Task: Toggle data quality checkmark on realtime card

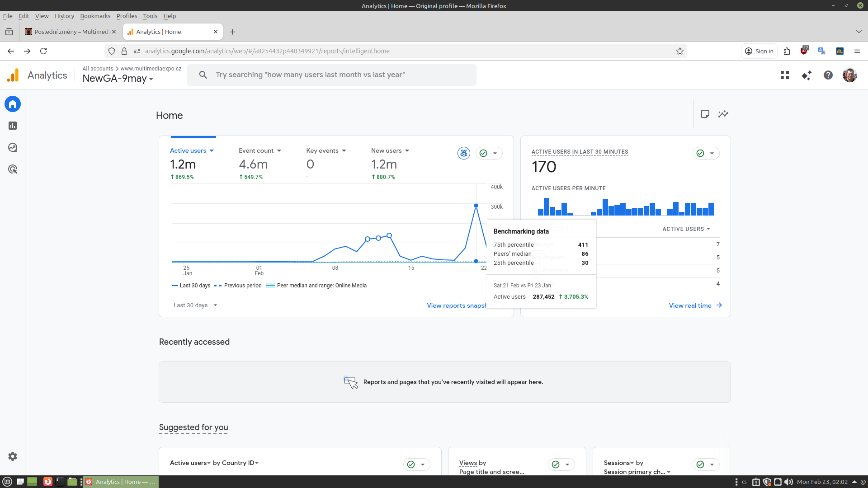Action: point(700,153)
